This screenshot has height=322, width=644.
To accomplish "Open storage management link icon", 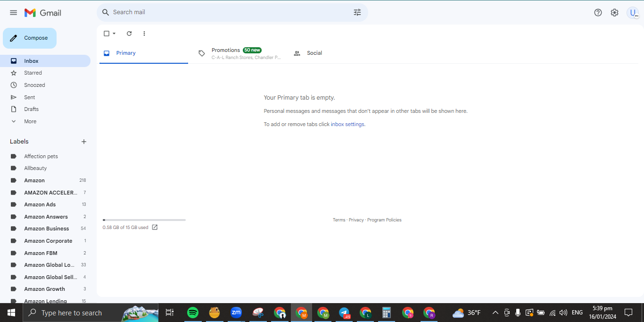I will [155, 227].
